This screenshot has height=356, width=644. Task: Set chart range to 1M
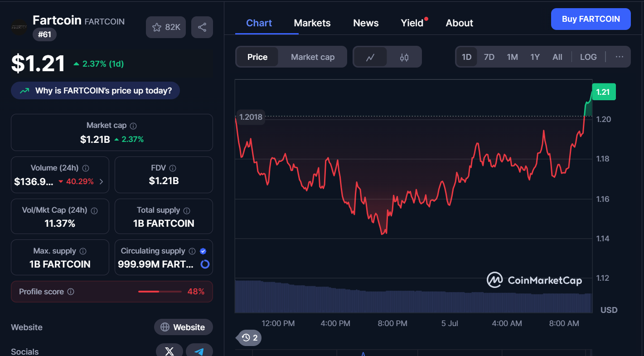click(512, 57)
